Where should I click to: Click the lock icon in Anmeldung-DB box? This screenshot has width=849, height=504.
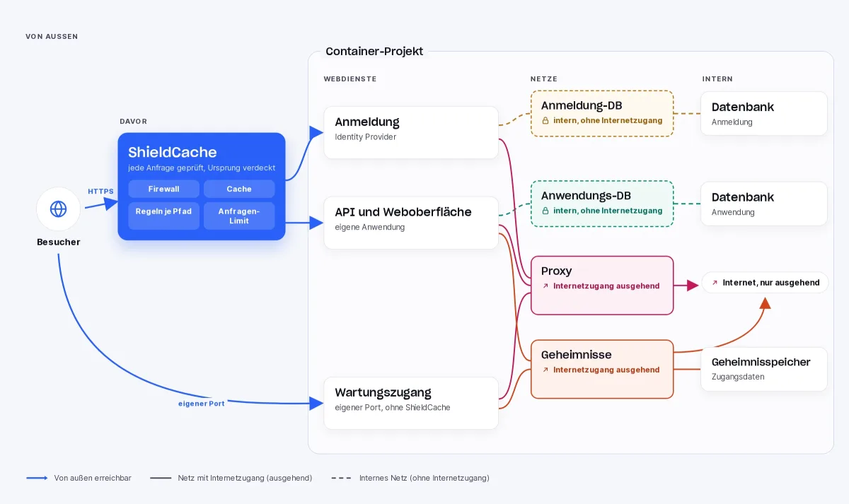545,121
